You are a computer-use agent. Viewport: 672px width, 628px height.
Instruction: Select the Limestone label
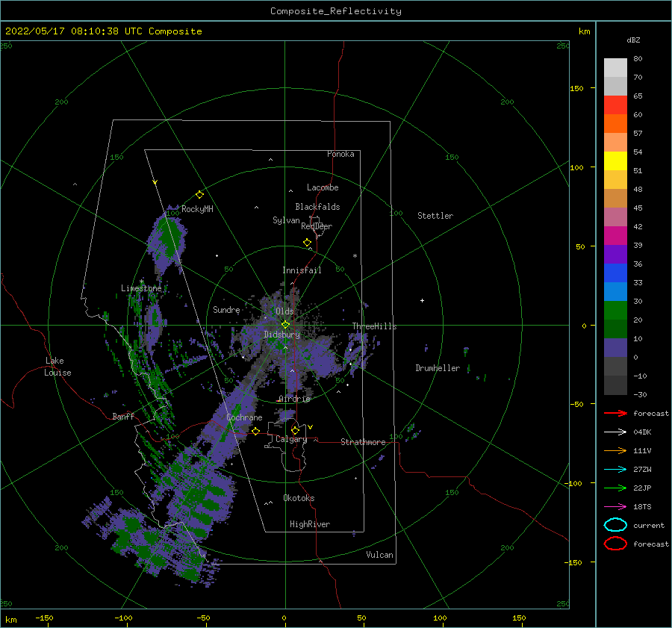[x=141, y=288]
